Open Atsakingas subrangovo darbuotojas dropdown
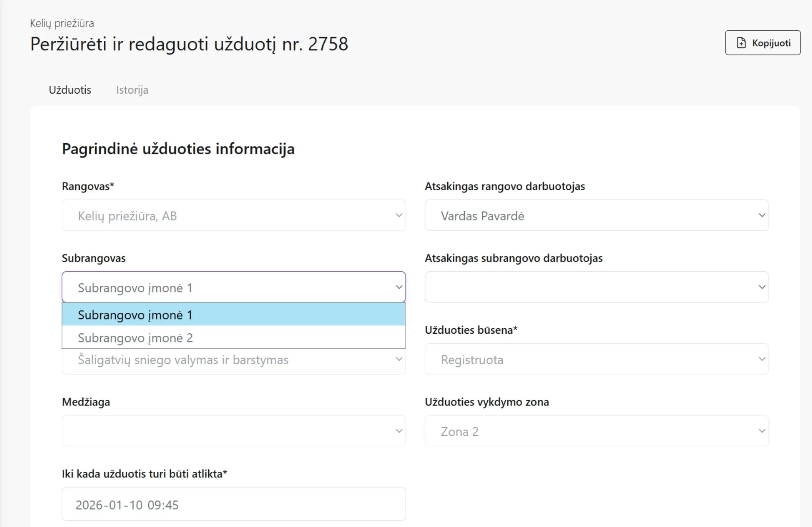The height and width of the screenshot is (527, 812). (x=596, y=287)
